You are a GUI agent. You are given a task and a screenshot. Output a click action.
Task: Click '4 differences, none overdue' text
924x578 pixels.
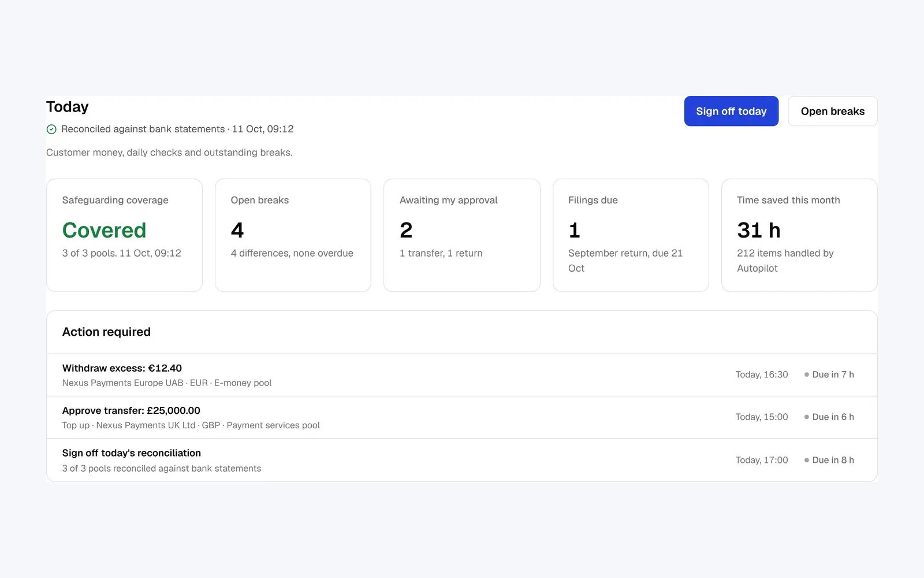(x=292, y=253)
